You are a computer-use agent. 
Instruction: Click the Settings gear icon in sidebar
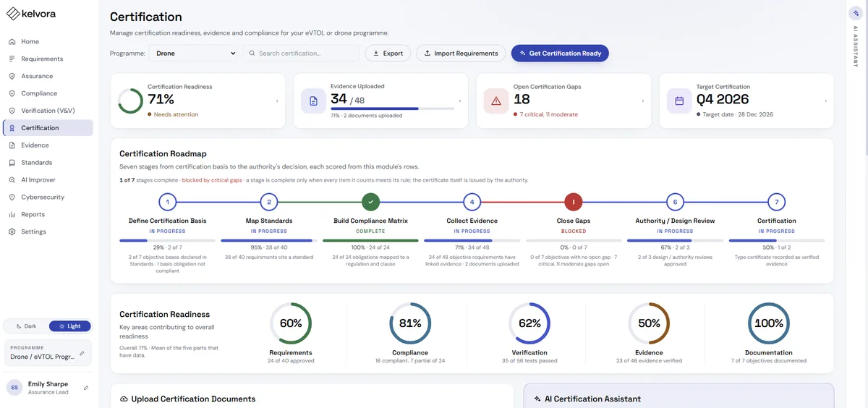tap(12, 231)
